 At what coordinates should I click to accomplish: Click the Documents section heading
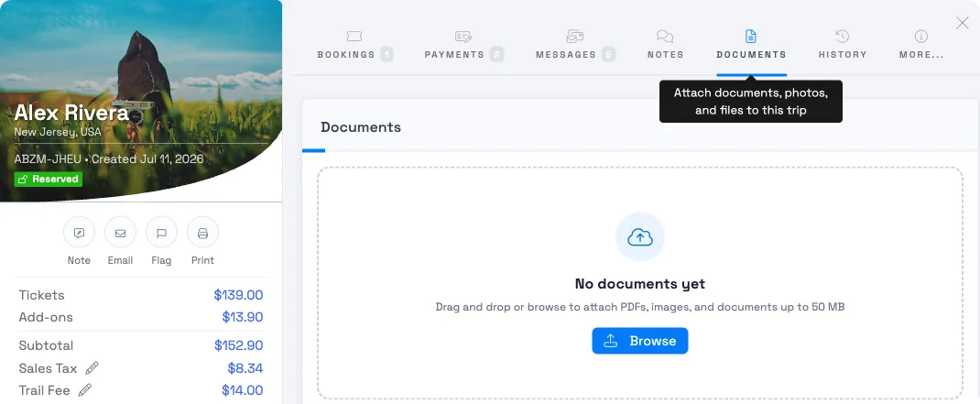tap(361, 127)
